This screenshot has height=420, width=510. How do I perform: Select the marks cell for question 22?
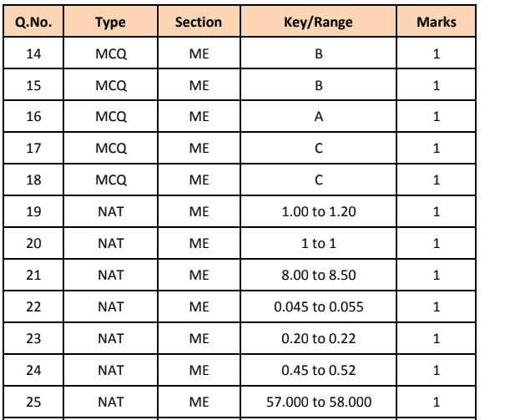[437, 306]
